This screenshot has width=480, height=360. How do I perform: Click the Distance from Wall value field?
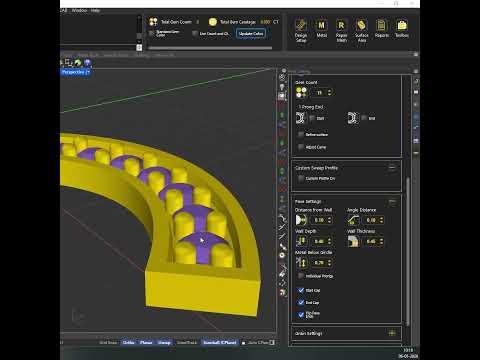[x=319, y=220]
